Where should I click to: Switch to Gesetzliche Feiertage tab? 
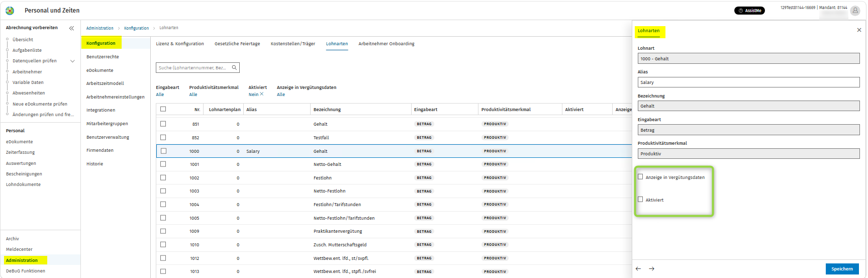pyautogui.click(x=237, y=44)
